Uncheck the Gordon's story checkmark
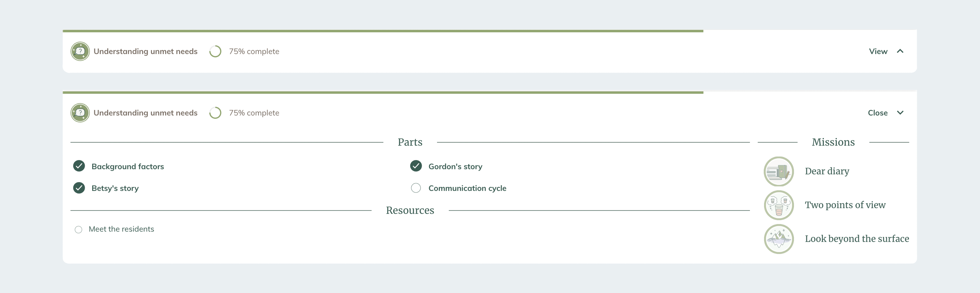 click(416, 166)
